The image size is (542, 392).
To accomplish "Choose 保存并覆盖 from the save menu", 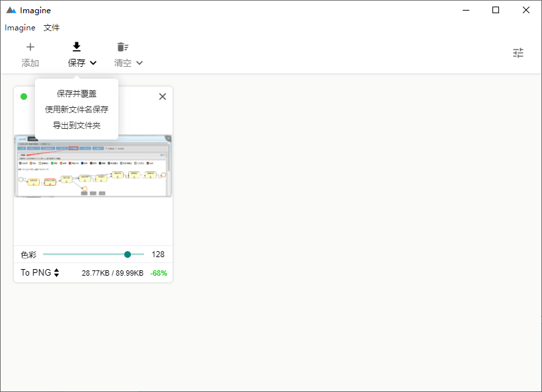I will (77, 94).
